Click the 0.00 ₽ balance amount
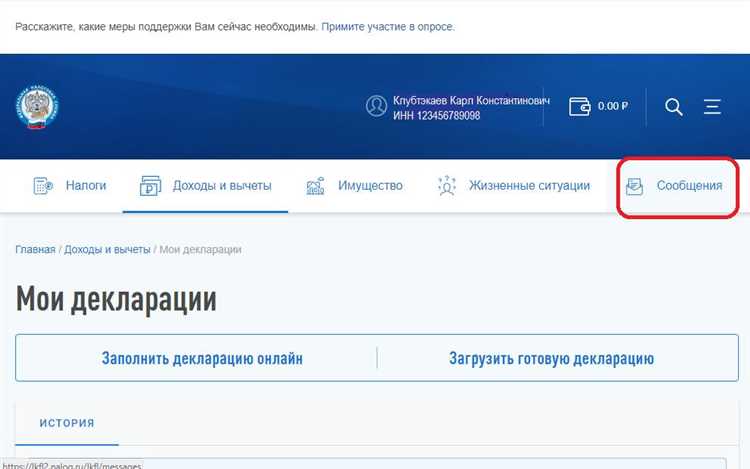 (613, 106)
